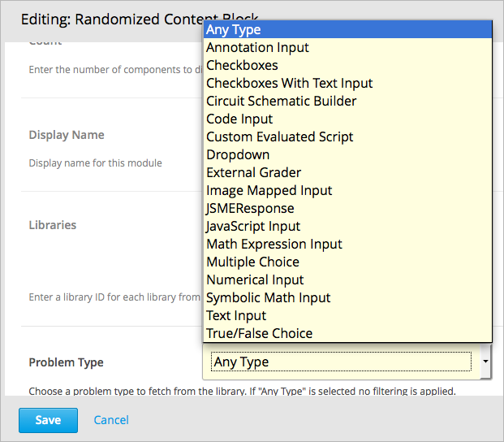Select 'Any Type' in dropdown list
This screenshot has width=504, height=442.
pos(234,30)
